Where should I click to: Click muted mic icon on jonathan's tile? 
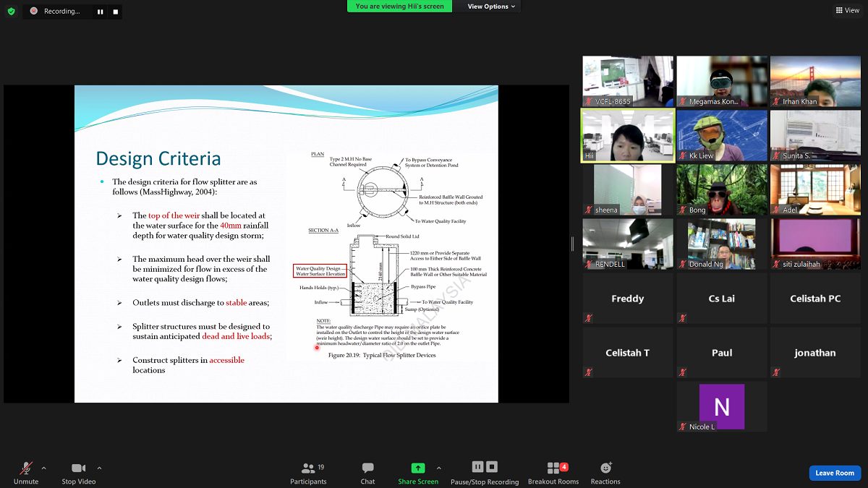[x=776, y=372]
